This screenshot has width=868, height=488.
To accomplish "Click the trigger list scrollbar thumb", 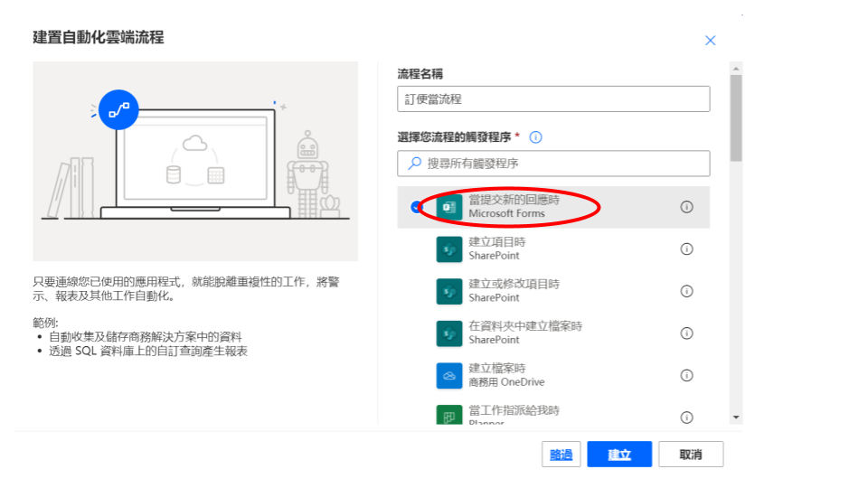I will click(736, 118).
